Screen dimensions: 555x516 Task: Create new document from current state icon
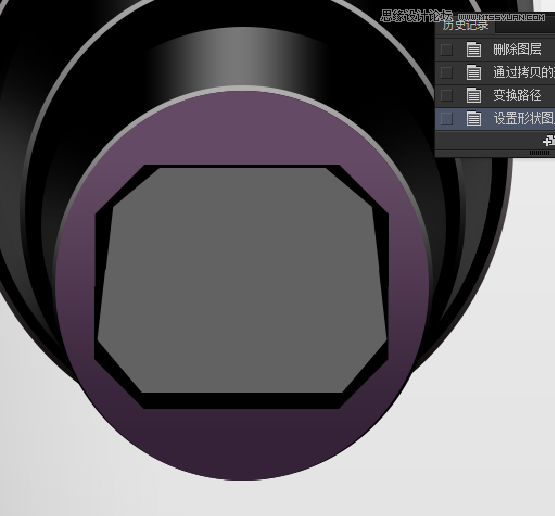(549, 141)
